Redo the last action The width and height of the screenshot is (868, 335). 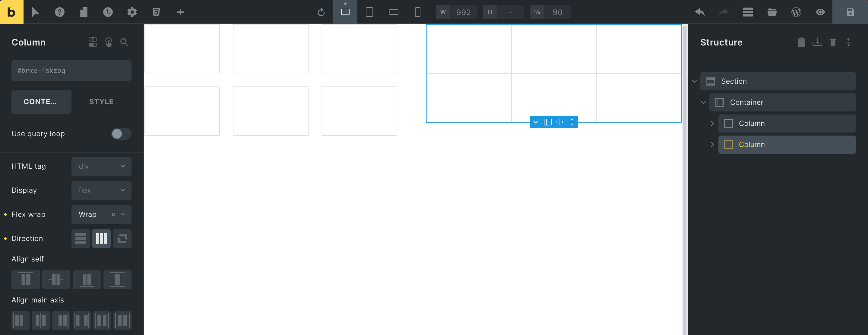click(724, 12)
